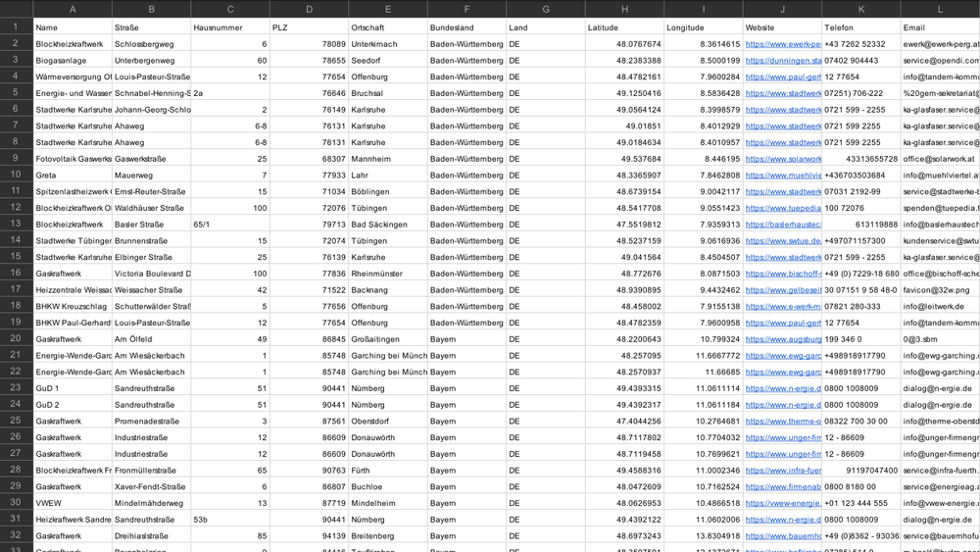
Task: Open the tuepedia website link in row 12
Action: point(783,208)
